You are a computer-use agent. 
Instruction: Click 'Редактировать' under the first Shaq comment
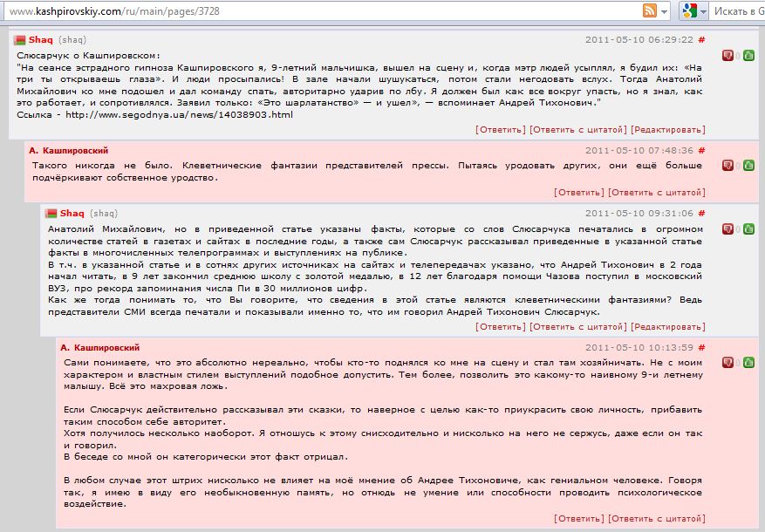click(x=667, y=130)
